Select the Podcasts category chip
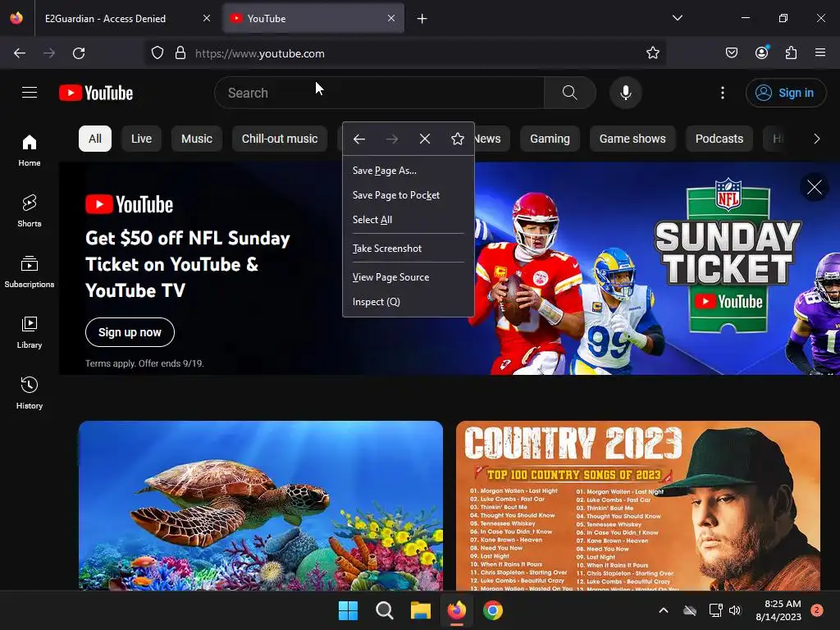This screenshot has width=840, height=630. pos(719,139)
